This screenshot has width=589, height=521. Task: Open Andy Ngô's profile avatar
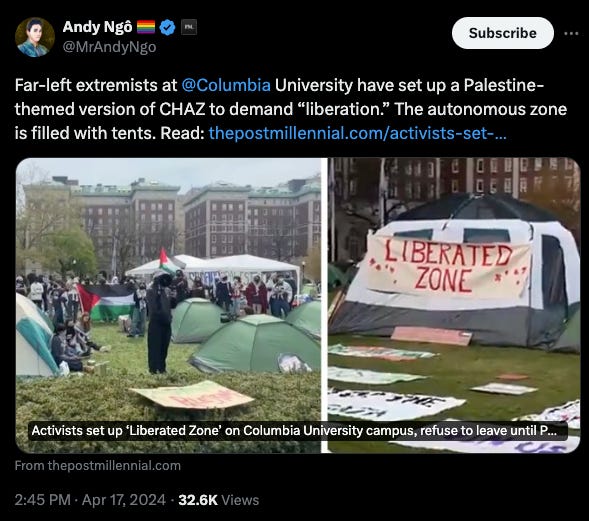coord(35,37)
